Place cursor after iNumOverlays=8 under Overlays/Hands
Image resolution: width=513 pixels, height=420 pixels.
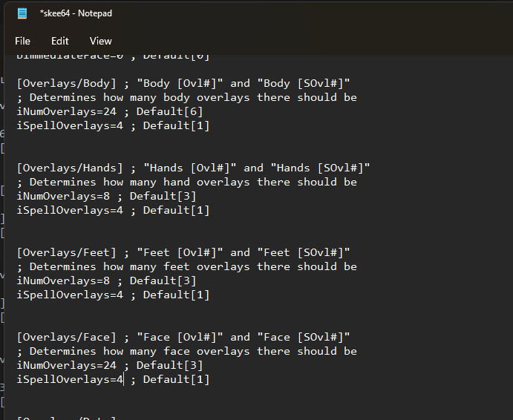(111, 196)
